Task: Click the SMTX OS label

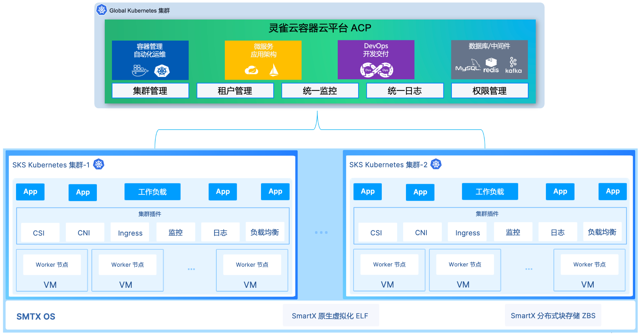Action: click(x=36, y=316)
